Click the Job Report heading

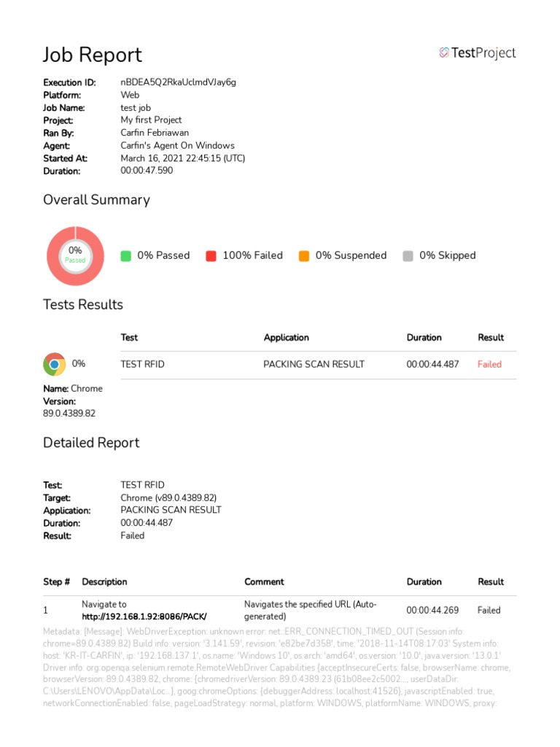93,55
